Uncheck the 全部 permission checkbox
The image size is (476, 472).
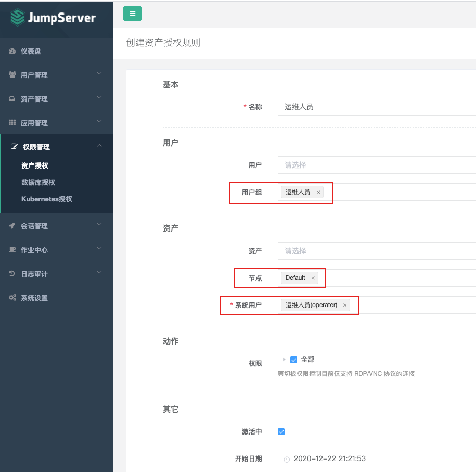[293, 360]
